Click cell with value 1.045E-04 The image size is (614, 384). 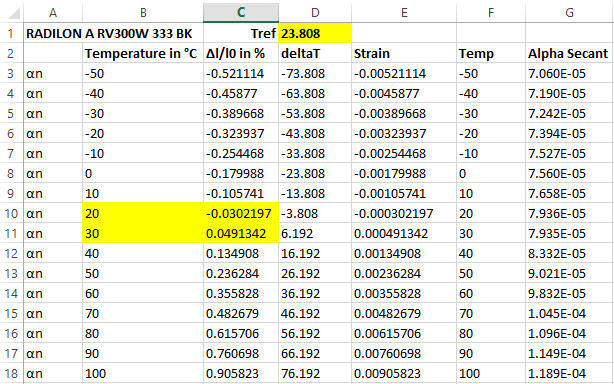tap(570, 313)
